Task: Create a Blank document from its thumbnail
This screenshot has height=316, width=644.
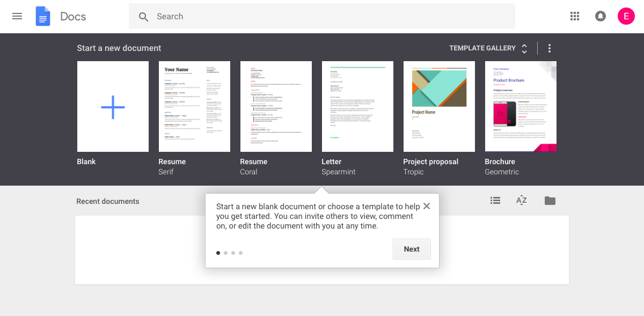Action: pyautogui.click(x=113, y=106)
